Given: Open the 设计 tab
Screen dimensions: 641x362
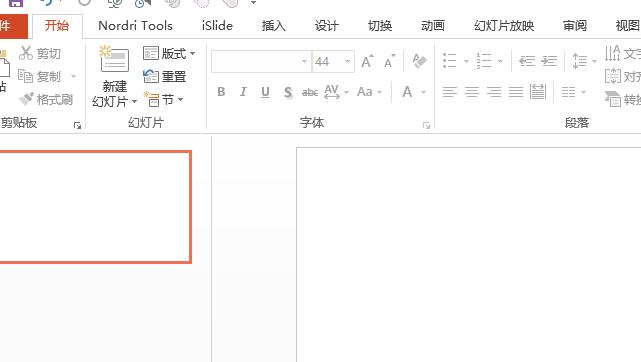Looking at the screenshot, I should pos(327,26).
